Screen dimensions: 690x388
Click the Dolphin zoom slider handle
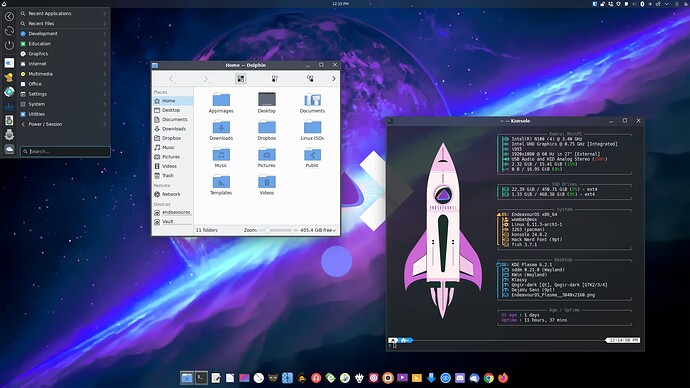267,230
